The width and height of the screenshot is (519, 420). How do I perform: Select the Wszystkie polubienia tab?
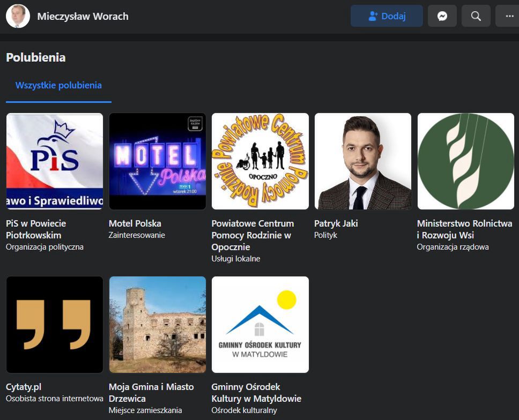coord(58,85)
